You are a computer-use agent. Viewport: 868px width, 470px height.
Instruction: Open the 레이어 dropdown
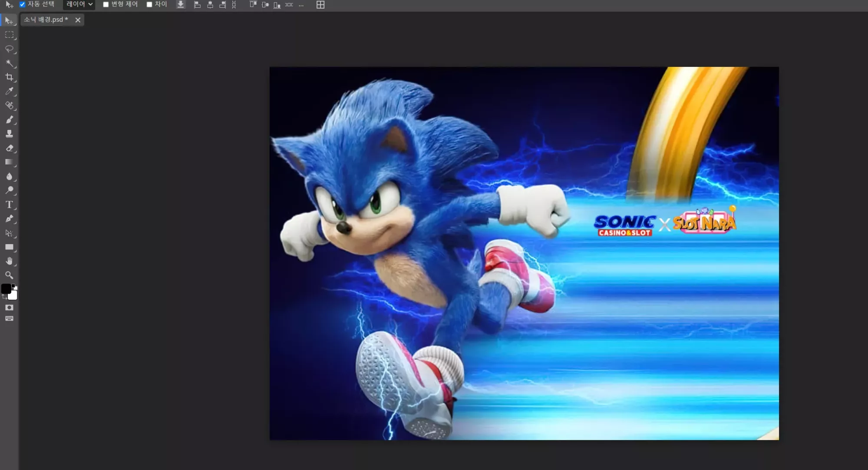[79, 4]
